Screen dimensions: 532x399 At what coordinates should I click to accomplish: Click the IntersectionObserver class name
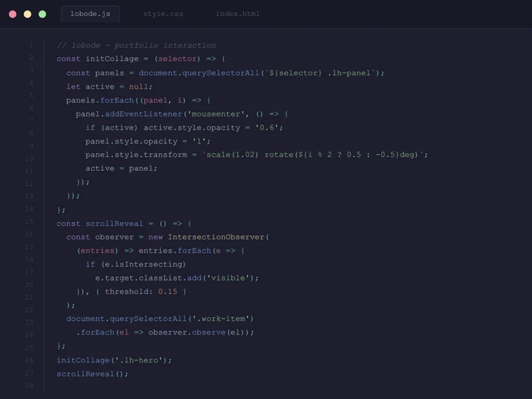tap(216, 237)
